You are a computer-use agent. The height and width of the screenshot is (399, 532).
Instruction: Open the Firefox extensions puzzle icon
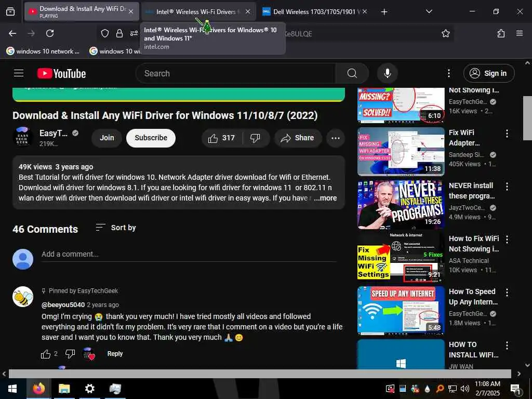[501, 33]
